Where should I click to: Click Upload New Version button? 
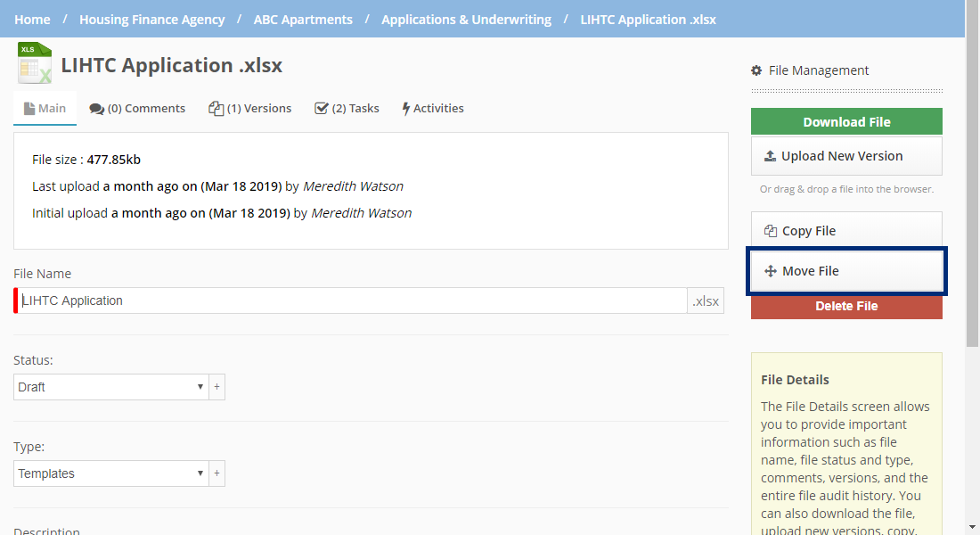point(846,156)
